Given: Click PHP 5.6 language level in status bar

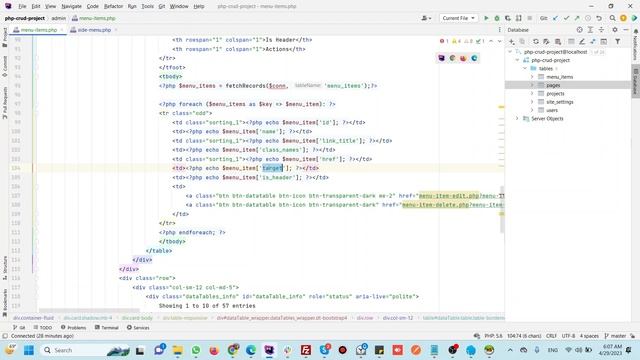Looking at the screenshot, I should coord(493,336).
